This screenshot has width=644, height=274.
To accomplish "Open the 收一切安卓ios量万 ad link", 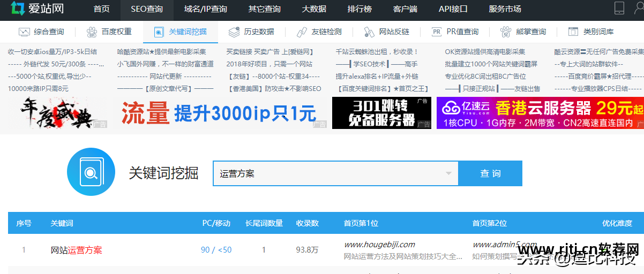I will point(53,52).
